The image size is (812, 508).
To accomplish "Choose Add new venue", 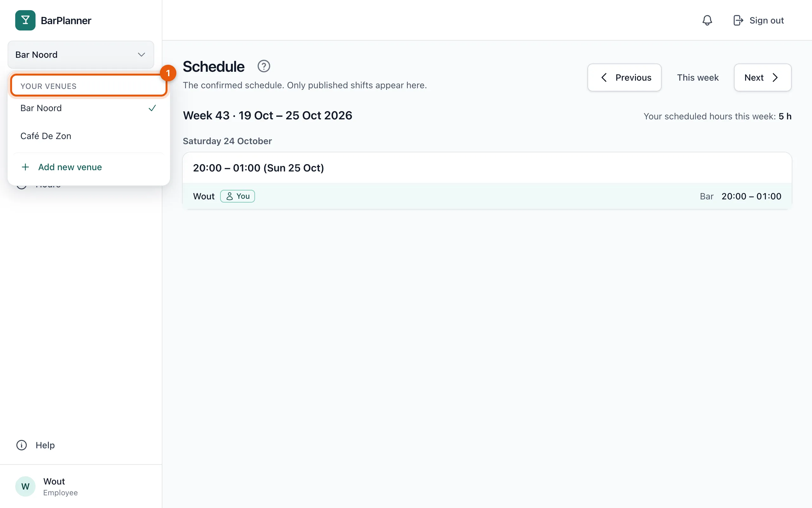I will 88,167.
